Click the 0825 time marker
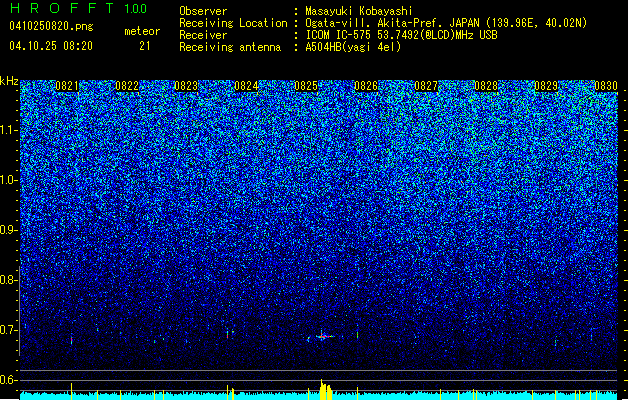The image size is (629, 400). (306, 86)
